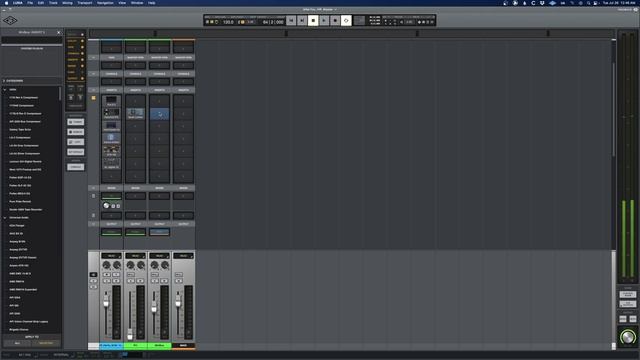Collapse the TAPE mixer row

coord(93,58)
